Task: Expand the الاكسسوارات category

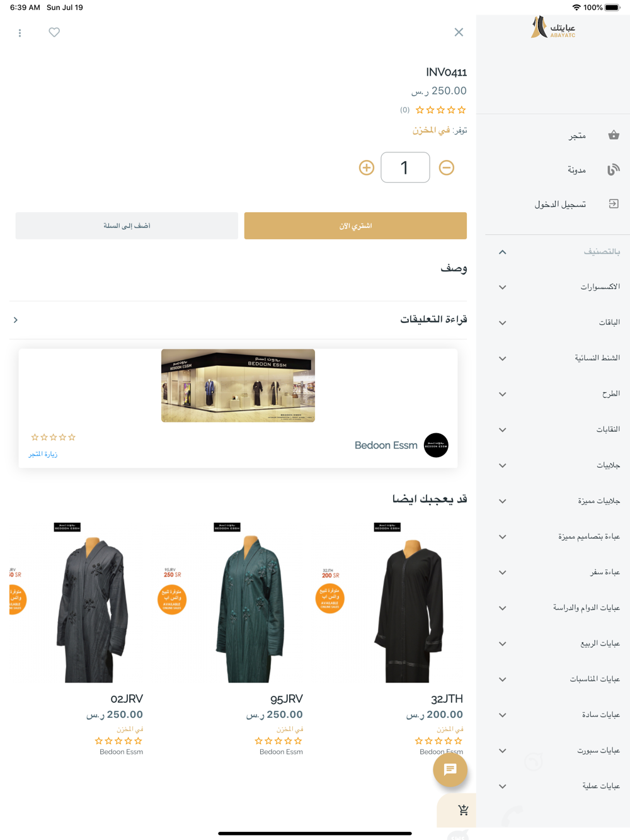Action: point(502,287)
